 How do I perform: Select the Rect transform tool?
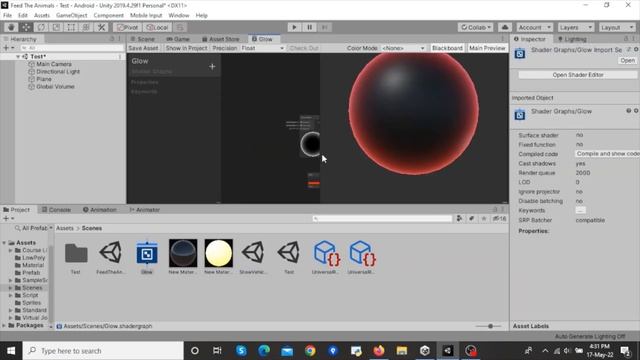tap(71, 27)
